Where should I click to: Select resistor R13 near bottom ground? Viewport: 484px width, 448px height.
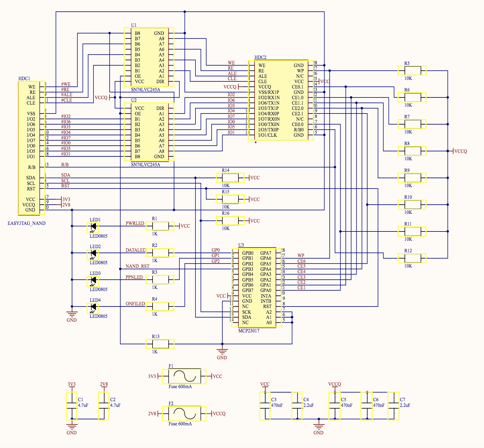point(160,344)
